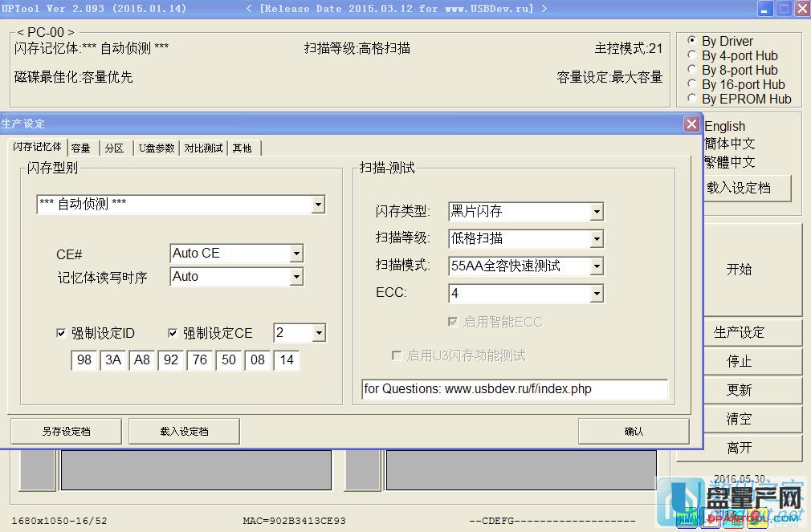Open the ECC value dropdown
The width and height of the screenshot is (811, 532).
point(596,294)
